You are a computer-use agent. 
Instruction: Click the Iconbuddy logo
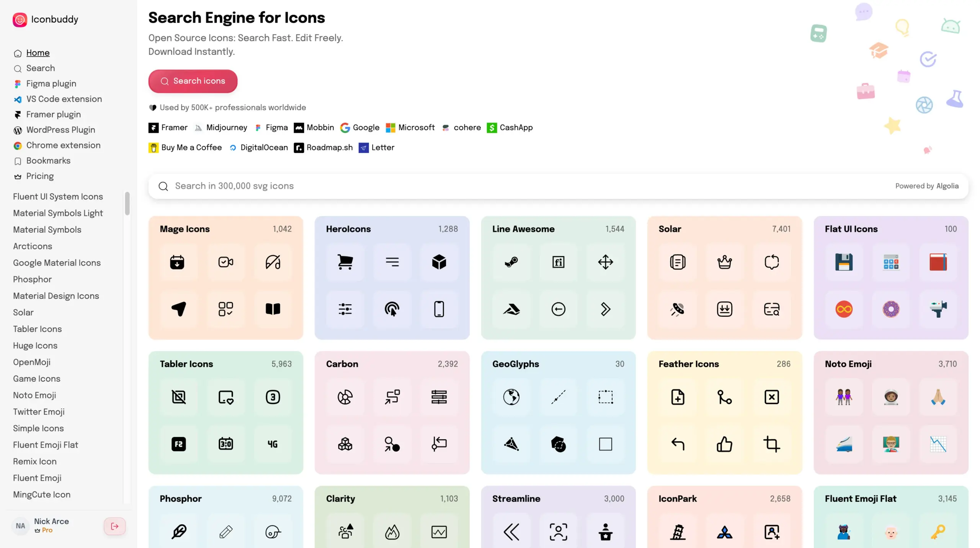(x=45, y=20)
